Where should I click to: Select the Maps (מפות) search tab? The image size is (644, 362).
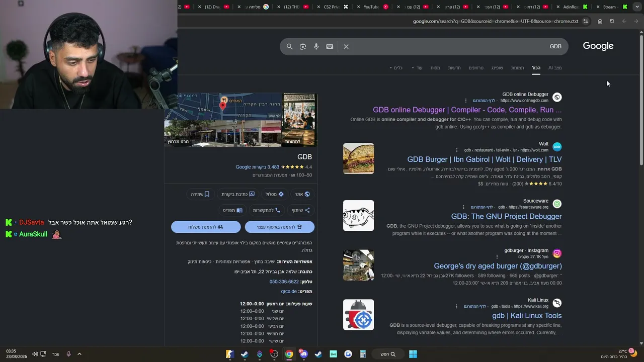coord(435,68)
